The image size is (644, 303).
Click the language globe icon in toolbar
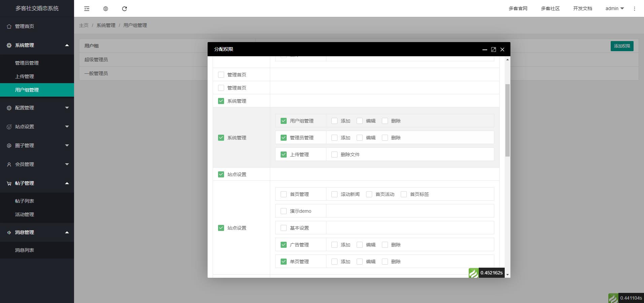pyautogui.click(x=106, y=8)
